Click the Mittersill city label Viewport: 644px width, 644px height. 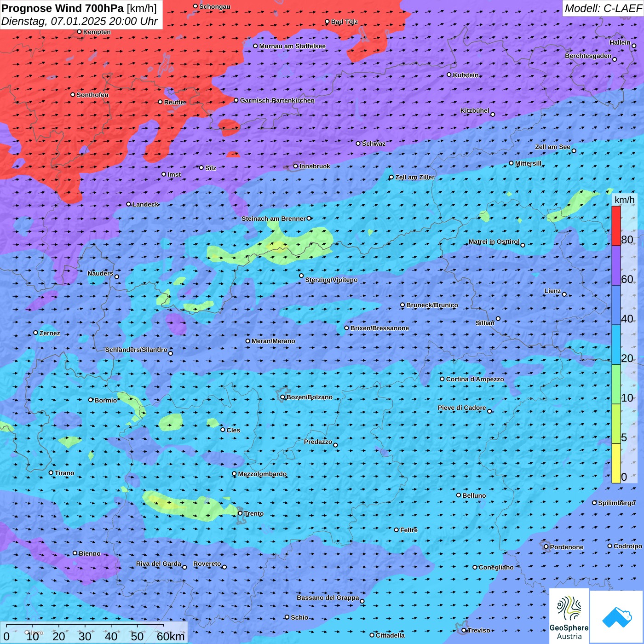(528, 163)
